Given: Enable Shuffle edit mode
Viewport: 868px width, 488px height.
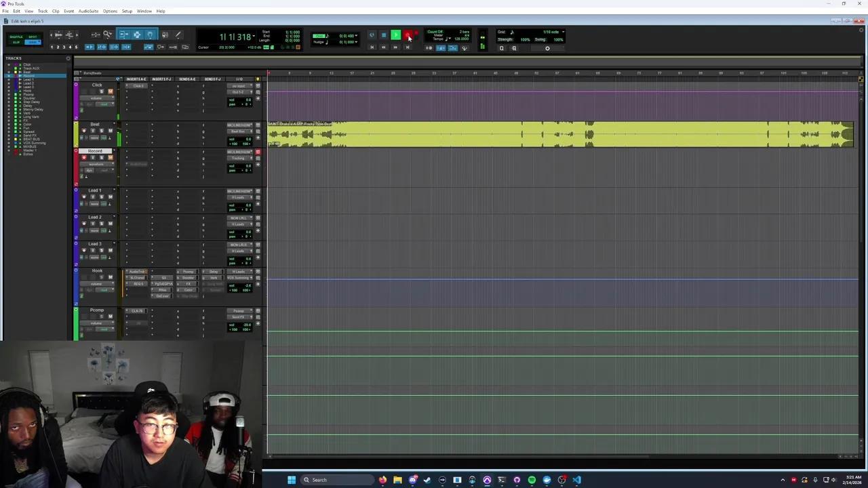Looking at the screenshot, I should click(16, 37).
